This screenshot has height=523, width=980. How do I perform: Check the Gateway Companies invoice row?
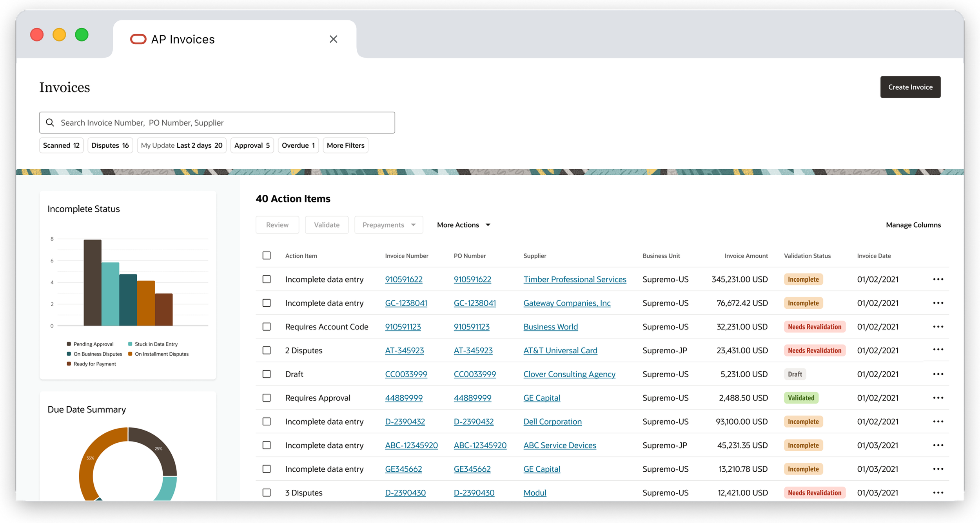[x=267, y=303]
